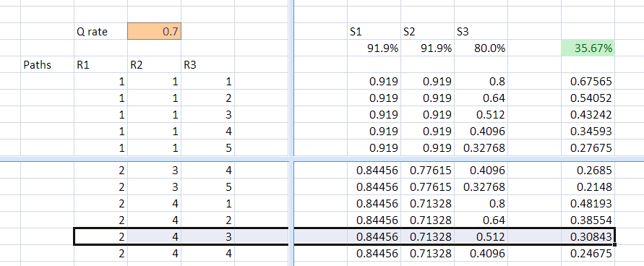Image resolution: width=644 pixels, height=266 pixels.
Task: Select the result cell 0.27675
Action: pyautogui.click(x=588, y=147)
